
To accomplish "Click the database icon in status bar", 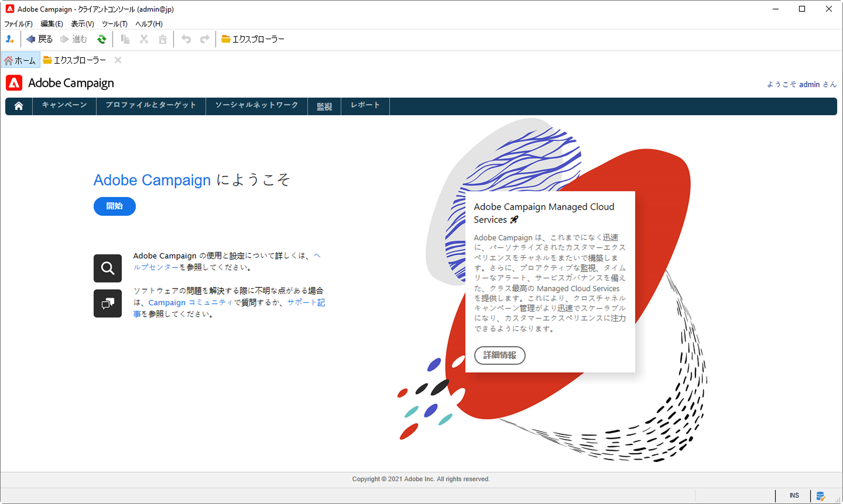I will coord(820,496).
